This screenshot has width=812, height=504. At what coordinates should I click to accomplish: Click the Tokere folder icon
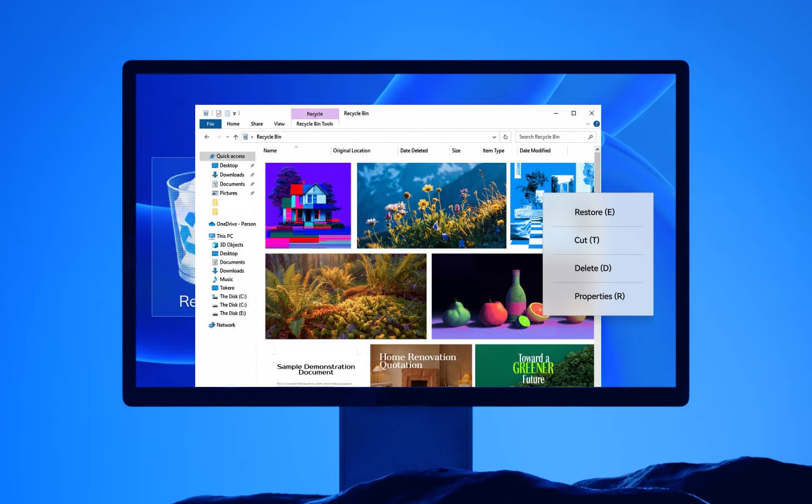[x=215, y=288]
